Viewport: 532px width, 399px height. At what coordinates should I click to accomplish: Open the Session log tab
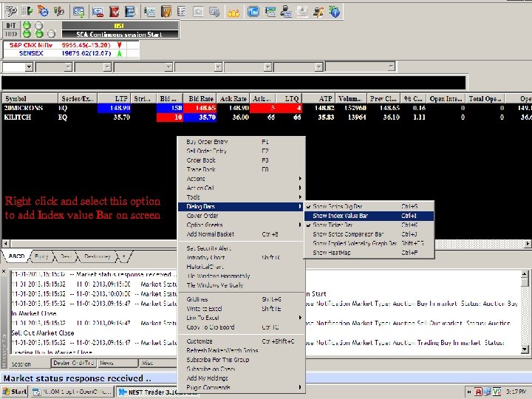(x=29, y=364)
